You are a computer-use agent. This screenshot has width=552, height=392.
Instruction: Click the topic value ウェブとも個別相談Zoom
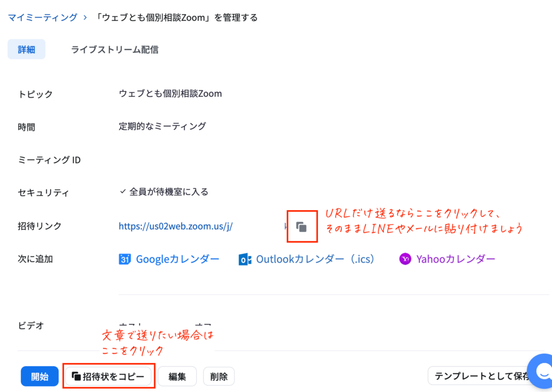(x=170, y=94)
